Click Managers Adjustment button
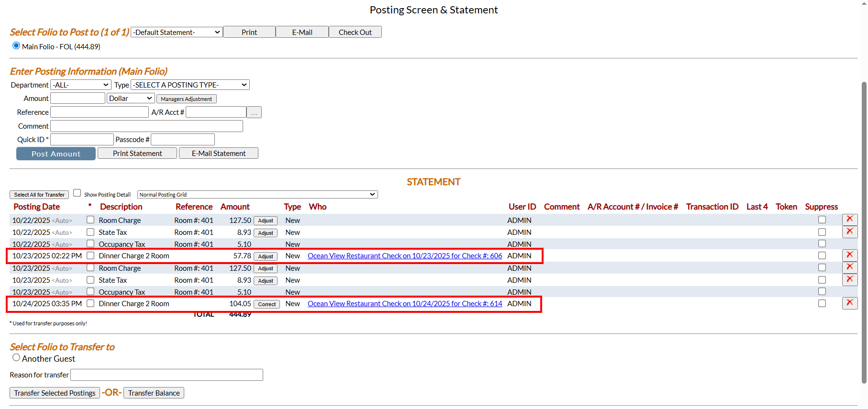Viewport: 868px width, 409px height. pyautogui.click(x=187, y=99)
